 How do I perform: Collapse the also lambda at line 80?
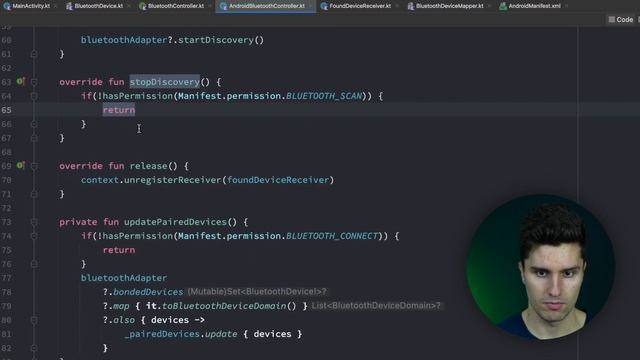[34, 320]
